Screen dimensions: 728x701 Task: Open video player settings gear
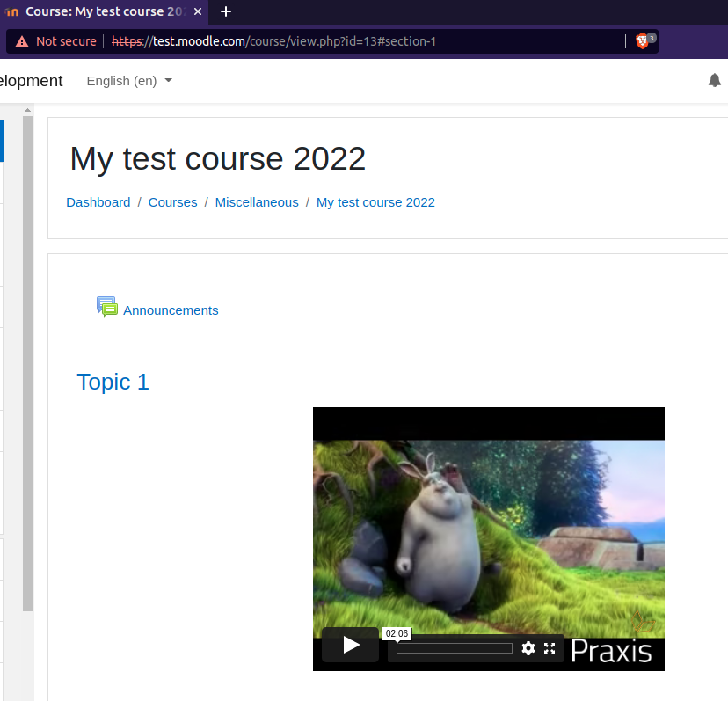(528, 648)
